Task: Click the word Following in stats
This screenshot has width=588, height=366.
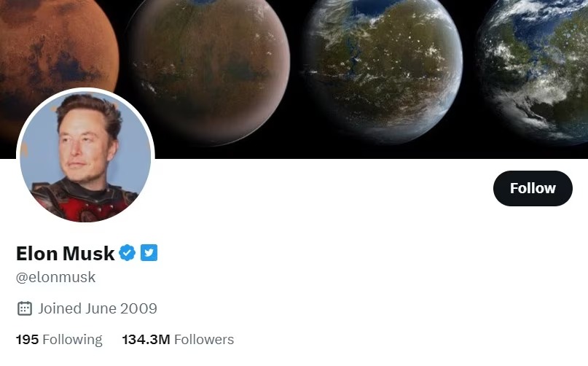Action: [x=72, y=340]
